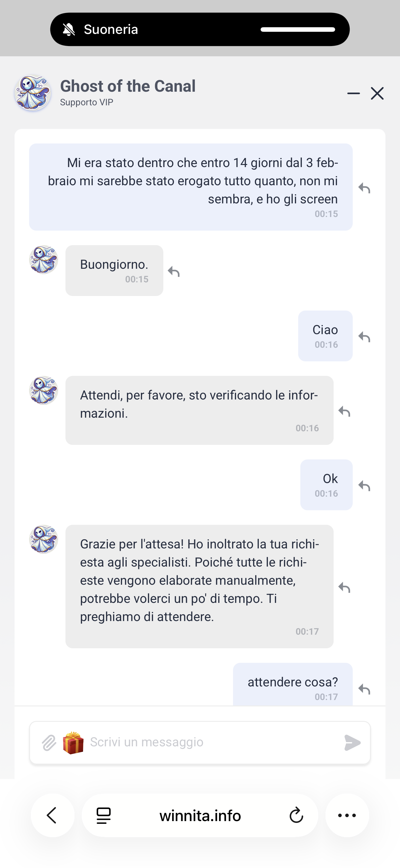Go back with browser back arrow

(x=52, y=815)
